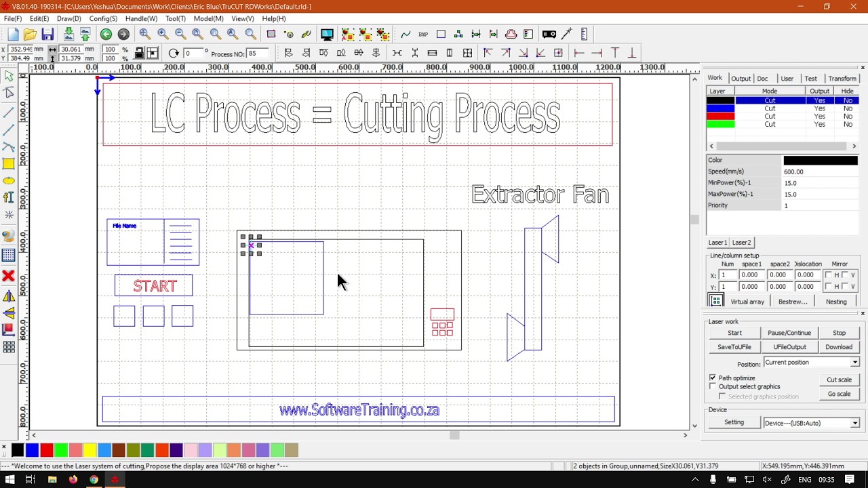Click the Start button in Laser work
868x488 pixels.
(734, 333)
